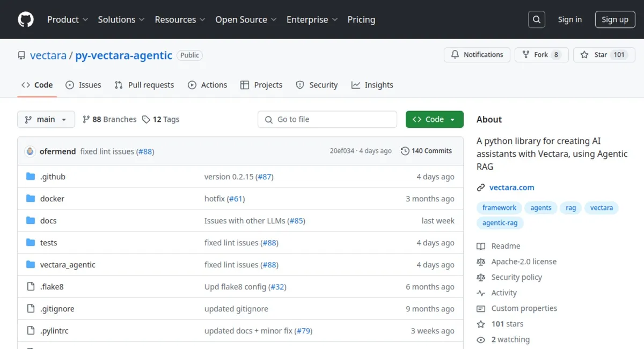Click the history clock icon beside 140 Commits
The width and height of the screenshot is (644, 349).
coord(405,151)
